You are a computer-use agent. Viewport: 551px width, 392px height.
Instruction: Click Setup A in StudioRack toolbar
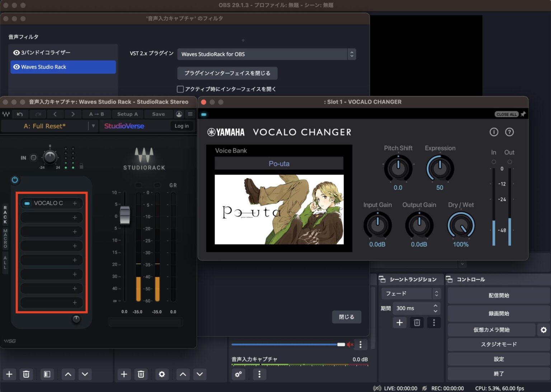click(x=127, y=114)
